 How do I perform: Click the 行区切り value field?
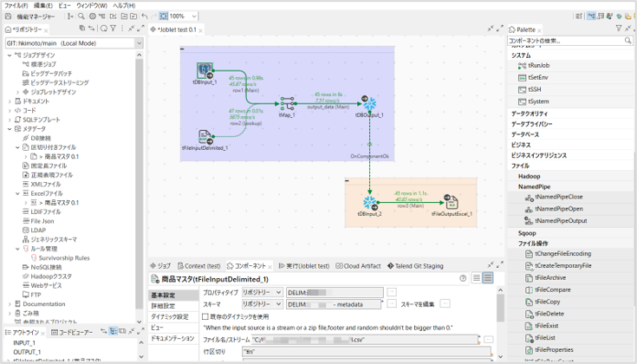pos(366,352)
